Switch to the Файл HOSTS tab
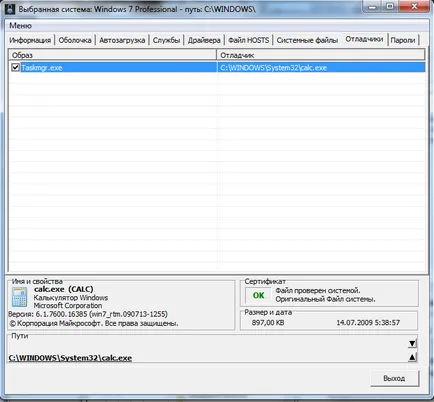434x402 pixels. [x=249, y=40]
